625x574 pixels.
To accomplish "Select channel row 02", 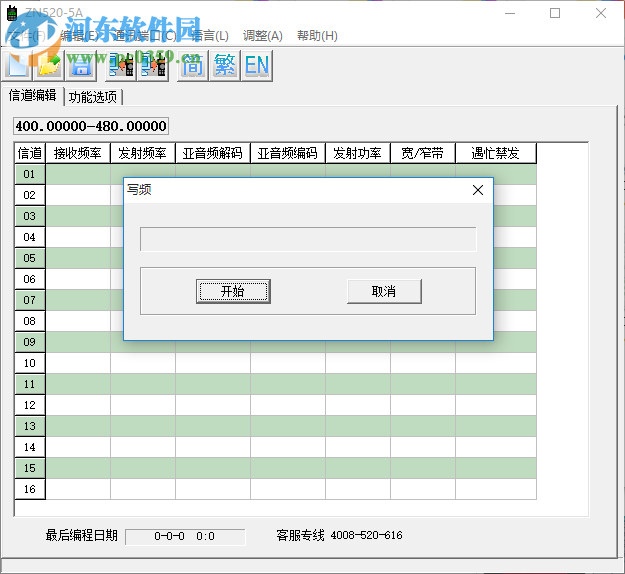I will 30,195.
